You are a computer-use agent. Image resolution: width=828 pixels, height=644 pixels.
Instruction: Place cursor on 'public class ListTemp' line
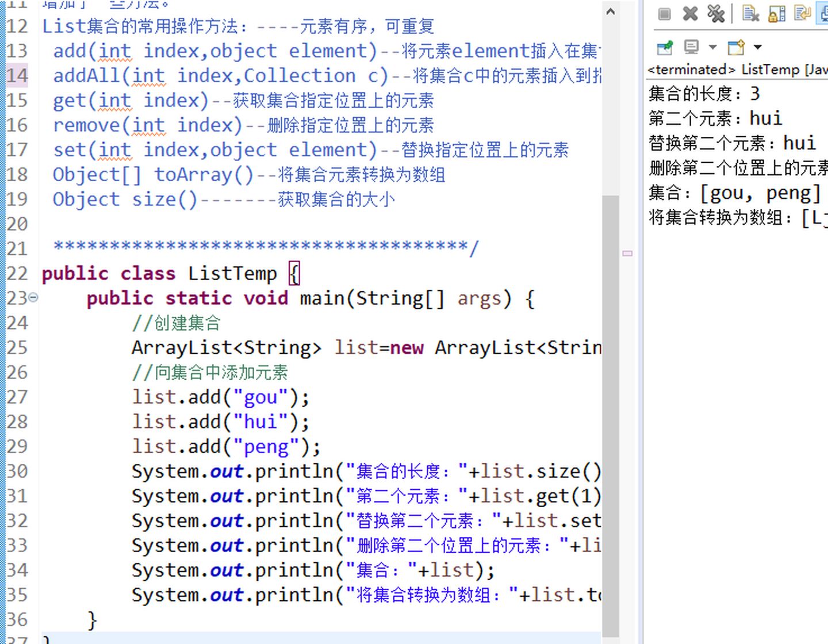(171, 273)
